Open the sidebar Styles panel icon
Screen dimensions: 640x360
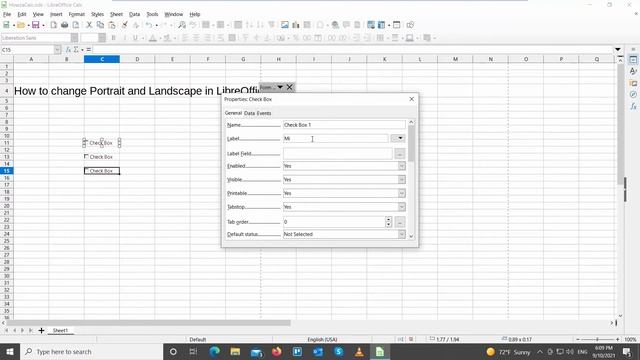(x=633, y=71)
